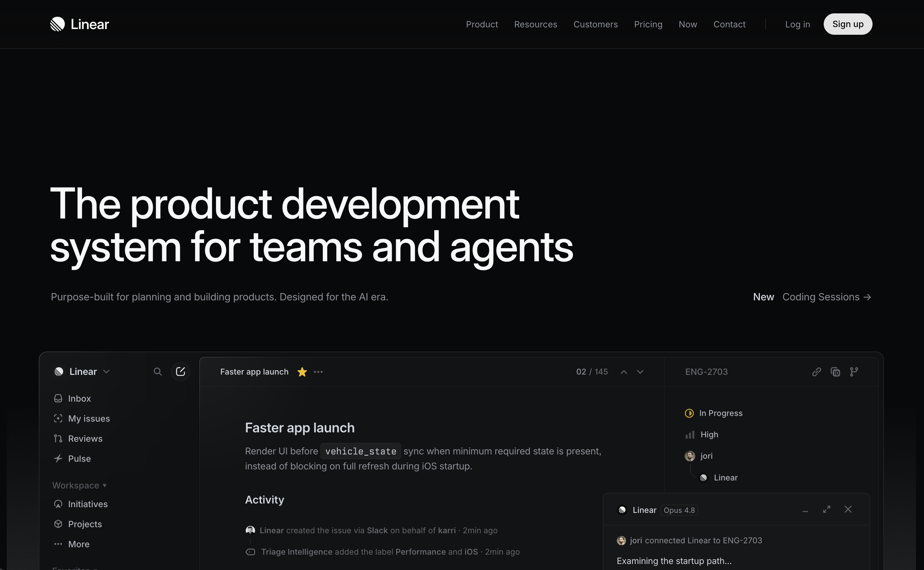This screenshot has height=570, width=924.
Task: Open the issue options three-dot menu
Action: [x=318, y=372]
